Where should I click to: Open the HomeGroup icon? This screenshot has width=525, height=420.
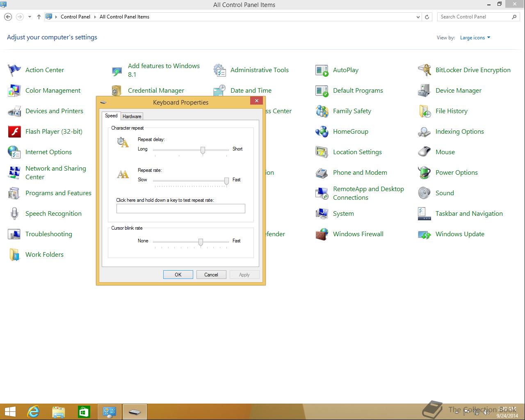tap(322, 132)
